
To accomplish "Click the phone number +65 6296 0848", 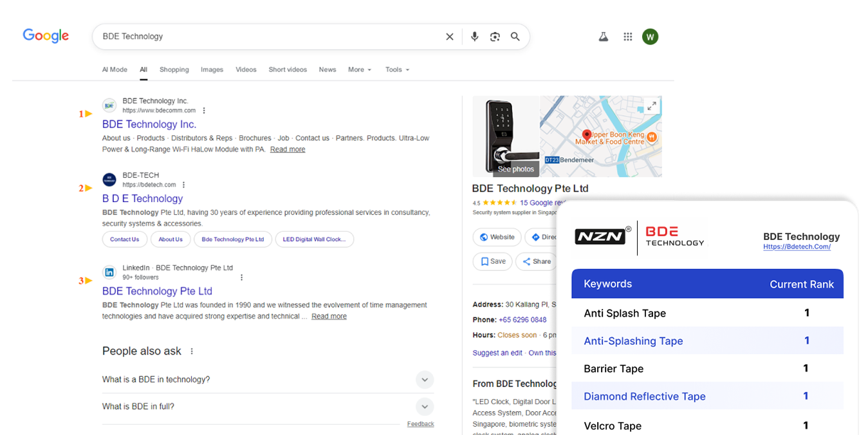I will pyautogui.click(x=522, y=320).
